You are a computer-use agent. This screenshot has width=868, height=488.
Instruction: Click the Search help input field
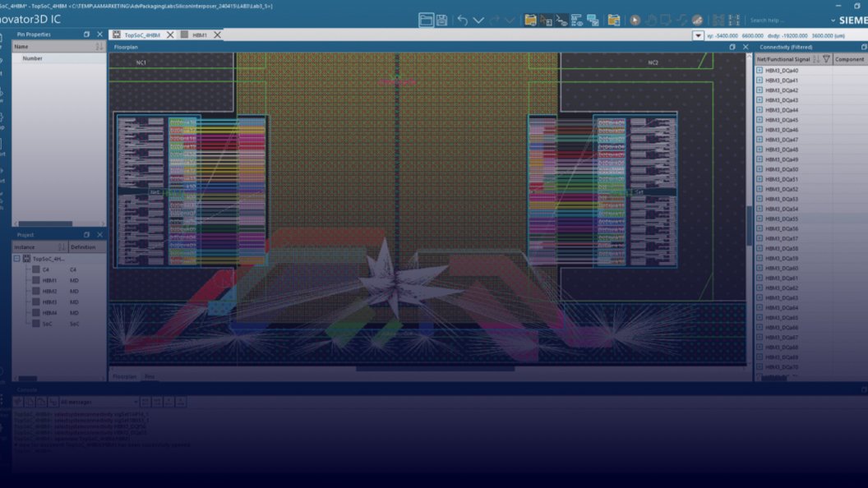pyautogui.click(x=785, y=20)
